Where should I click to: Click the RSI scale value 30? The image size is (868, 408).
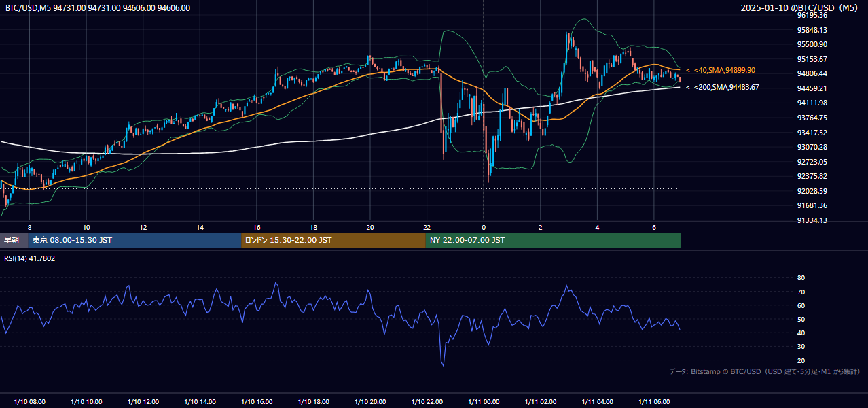801,346
